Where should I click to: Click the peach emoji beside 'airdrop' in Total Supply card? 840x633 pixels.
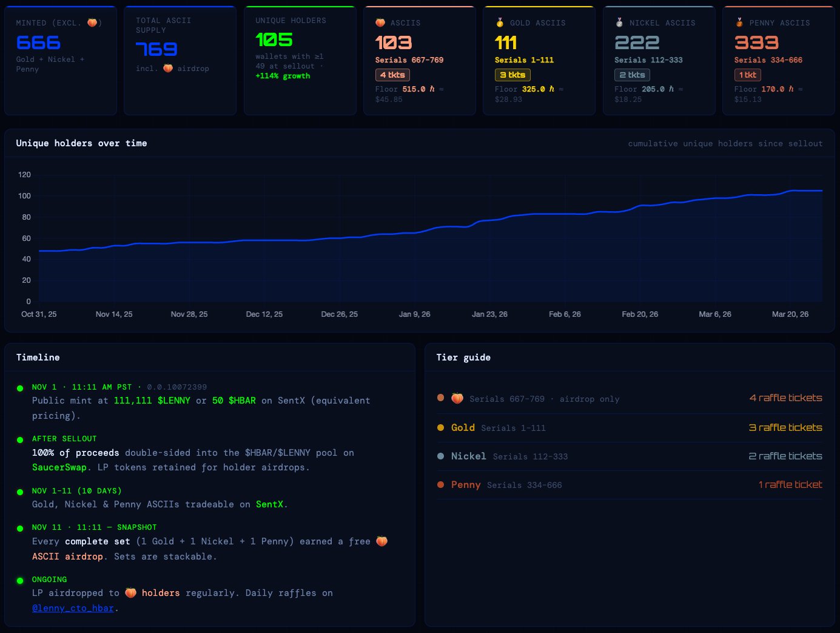168,69
